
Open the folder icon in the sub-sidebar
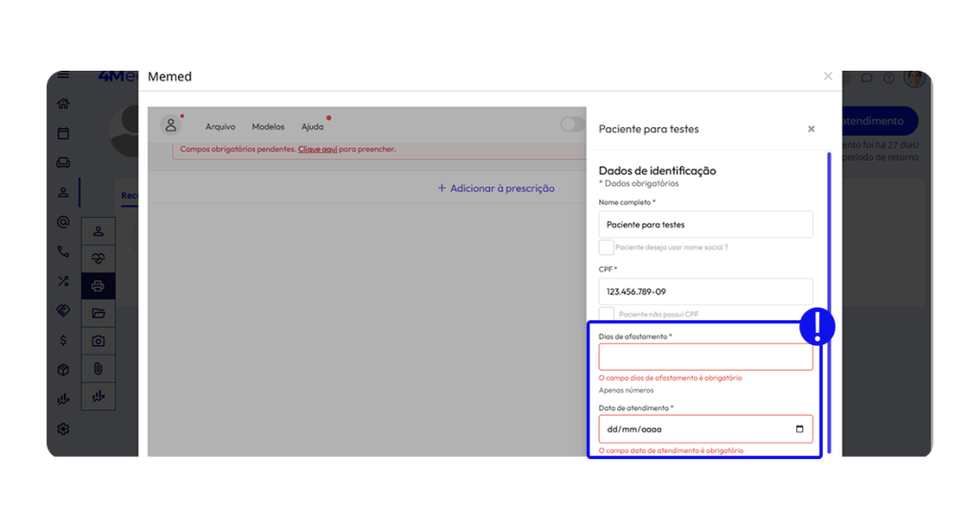point(98,313)
